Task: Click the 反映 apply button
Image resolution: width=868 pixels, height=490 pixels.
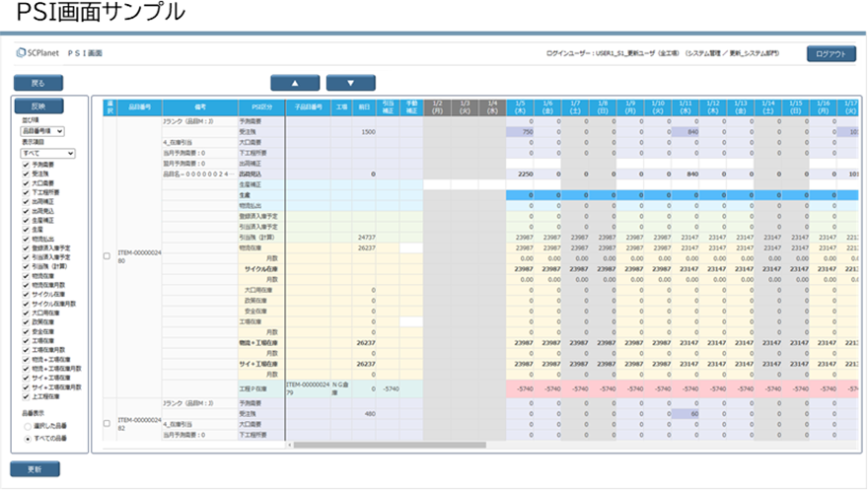Action: click(x=37, y=105)
